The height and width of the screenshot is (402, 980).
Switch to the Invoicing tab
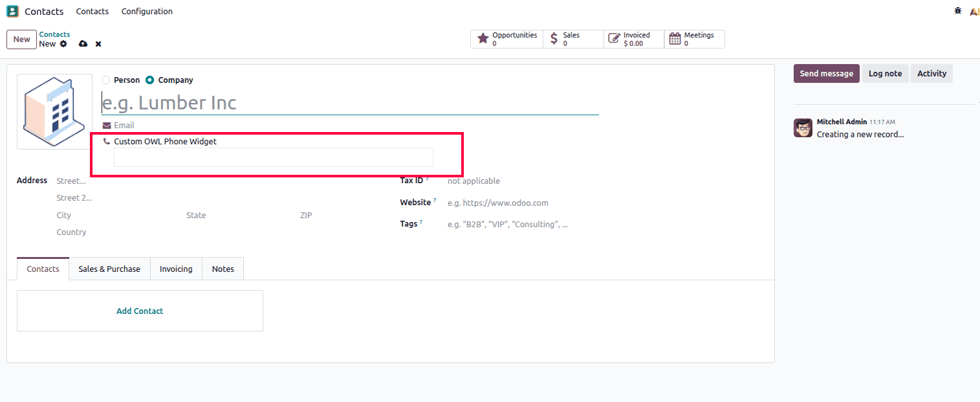click(176, 269)
